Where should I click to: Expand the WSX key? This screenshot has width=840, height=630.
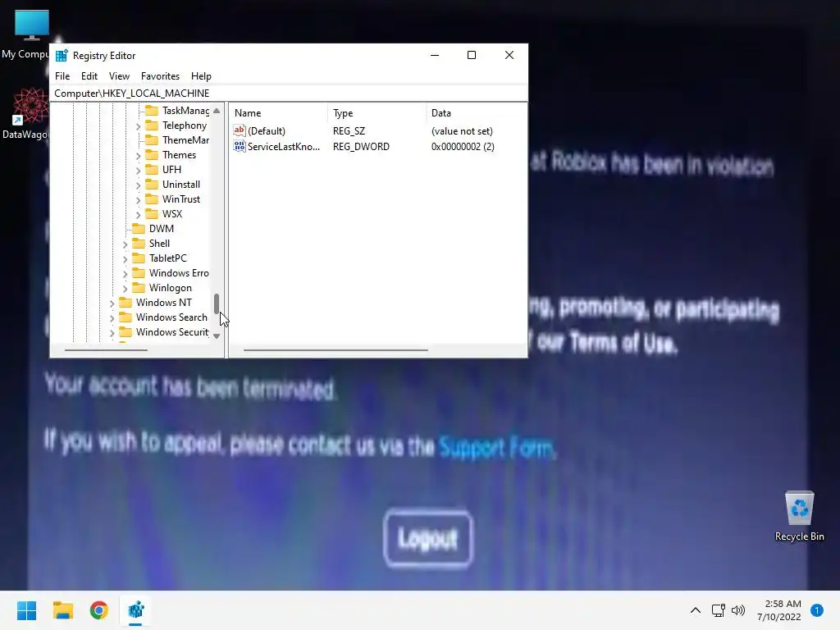[138, 215]
